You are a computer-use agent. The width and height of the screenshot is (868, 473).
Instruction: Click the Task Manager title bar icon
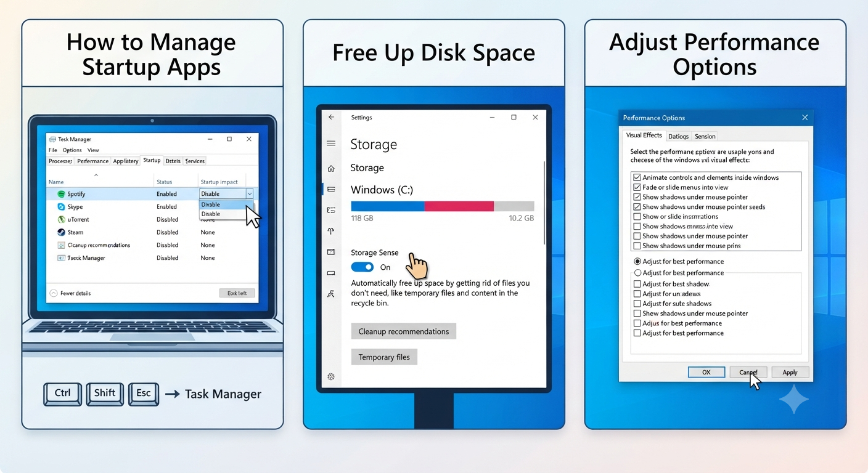pos(53,139)
